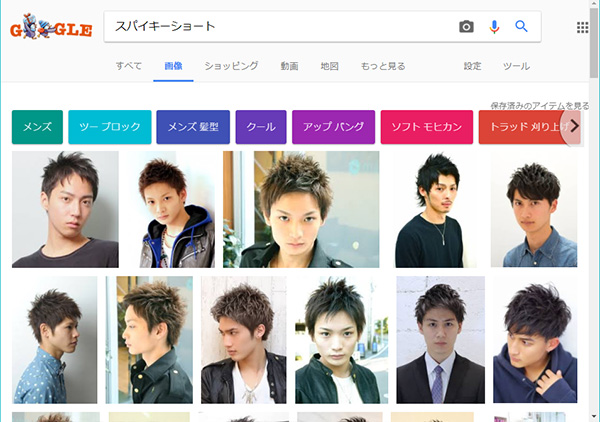600x422 pixels.
Task: Filter by the メンズ chip
Action: tap(37, 127)
